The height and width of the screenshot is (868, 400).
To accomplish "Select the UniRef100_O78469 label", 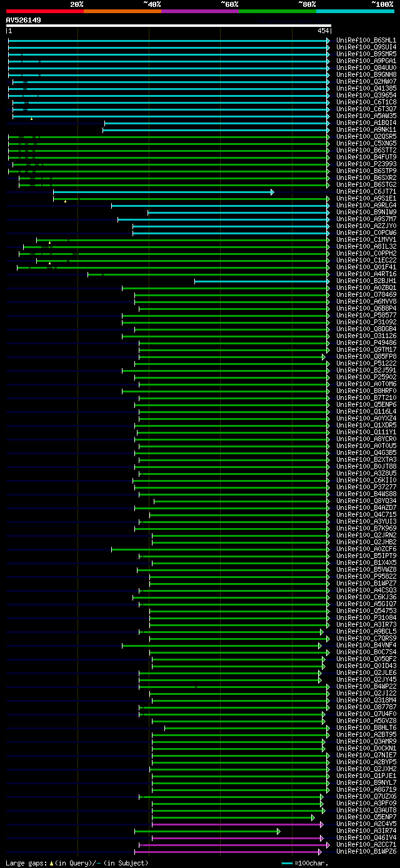I will pyautogui.click(x=366, y=294).
